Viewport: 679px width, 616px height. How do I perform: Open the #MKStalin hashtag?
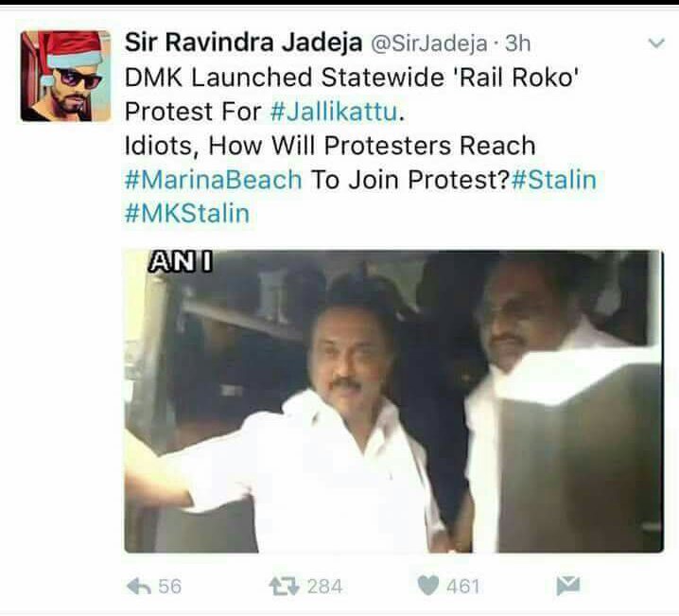click(187, 213)
